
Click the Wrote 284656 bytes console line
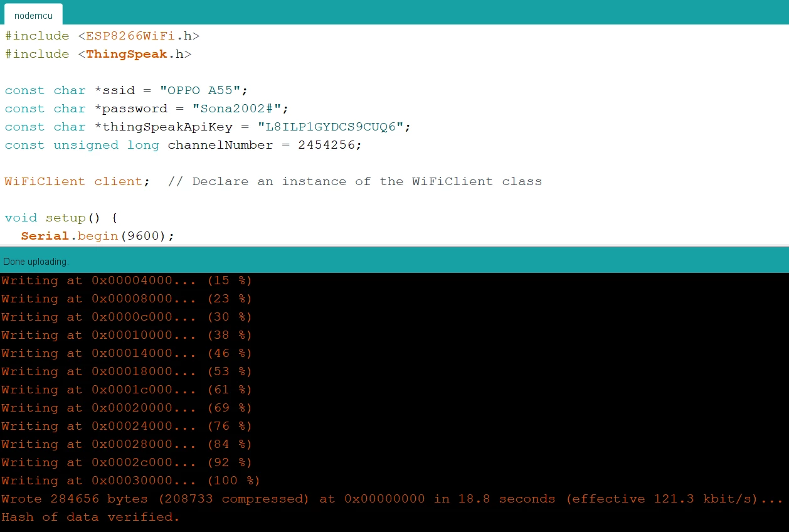393,499
